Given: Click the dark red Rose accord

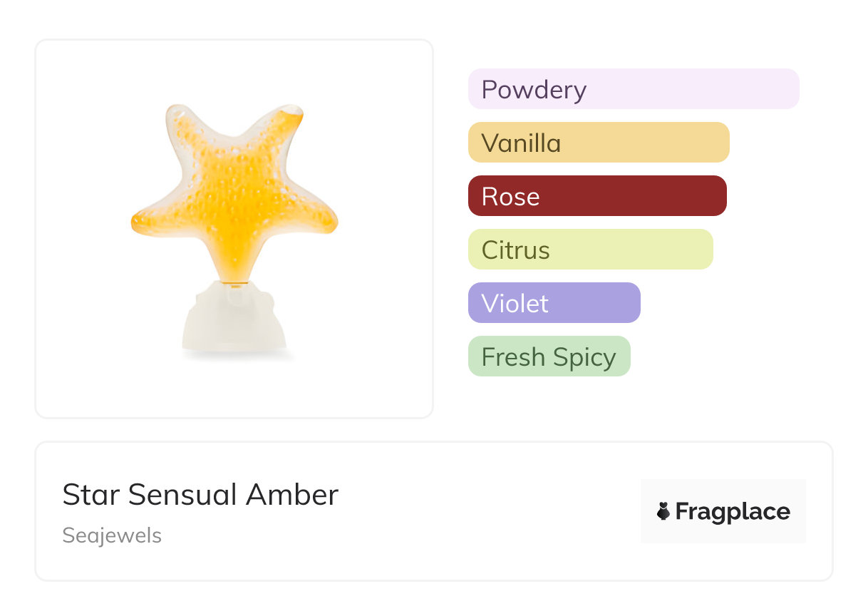Looking at the screenshot, I should point(596,196).
